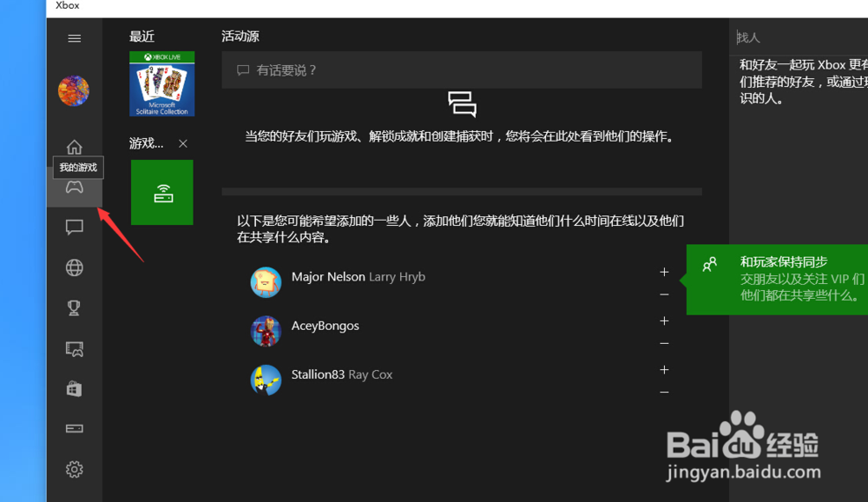Open My Games controller icon

point(74,188)
